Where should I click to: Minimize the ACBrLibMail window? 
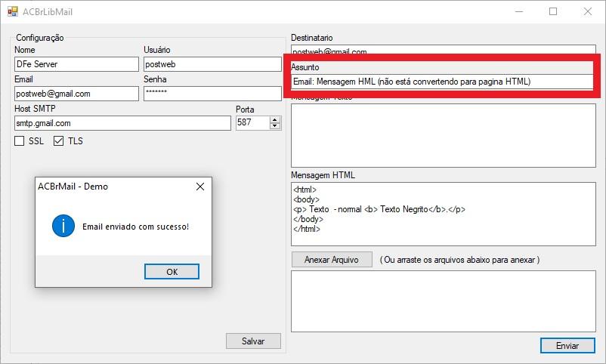point(519,11)
